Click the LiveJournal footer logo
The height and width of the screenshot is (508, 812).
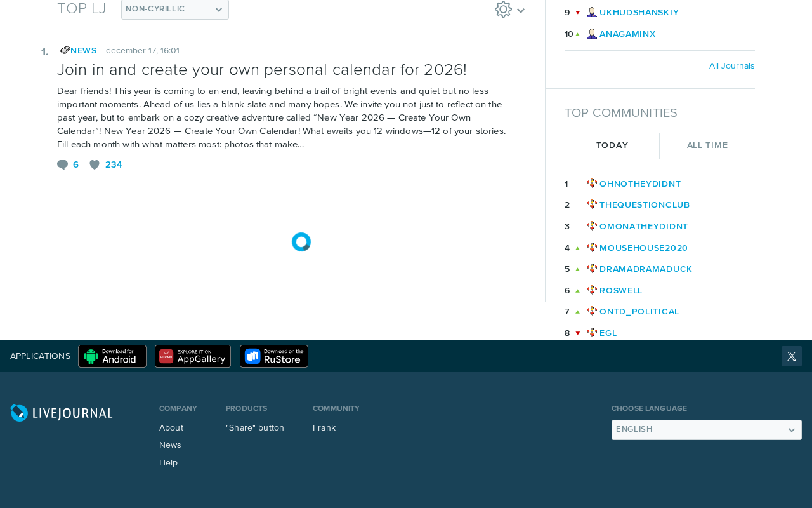tap(62, 413)
